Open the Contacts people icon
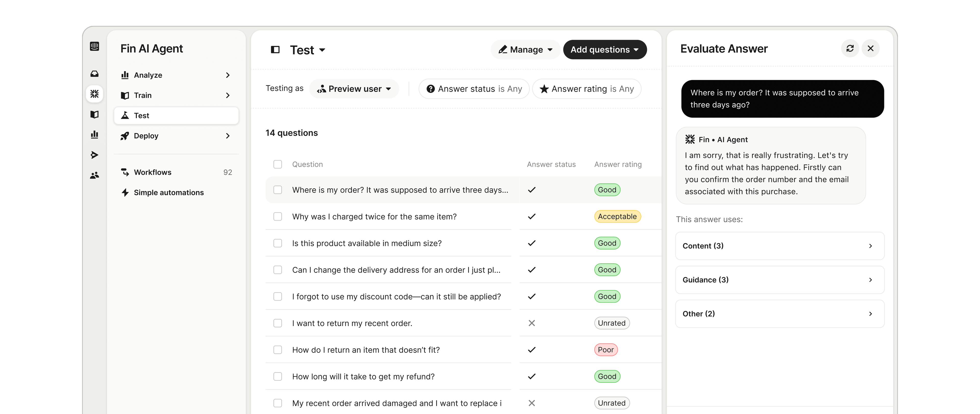Image resolution: width=980 pixels, height=414 pixels. (x=94, y=175)
